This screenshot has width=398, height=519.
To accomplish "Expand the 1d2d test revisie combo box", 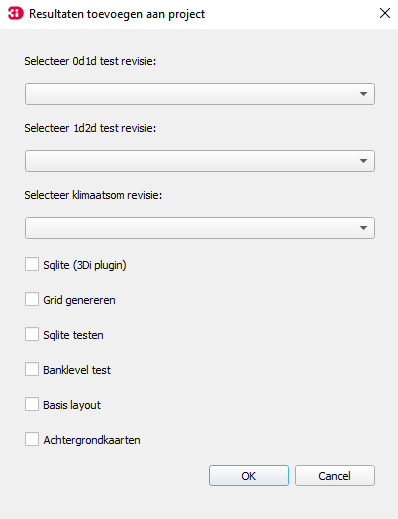I will coord(200,161).
